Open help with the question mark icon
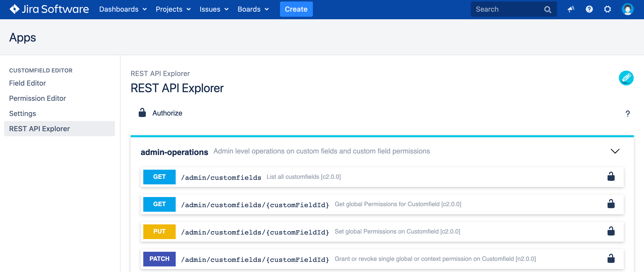This screenshot has width=644, height=272. (x=589, y=9)
